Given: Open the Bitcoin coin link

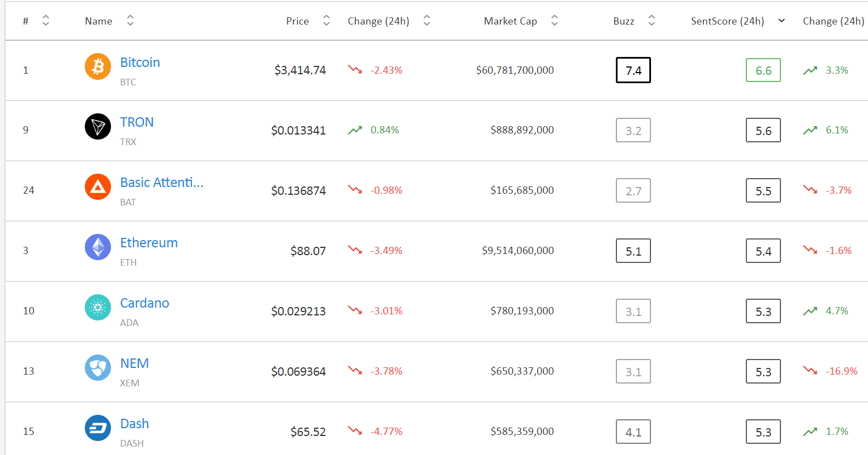Looking at the screenshot, I should 140,63.
